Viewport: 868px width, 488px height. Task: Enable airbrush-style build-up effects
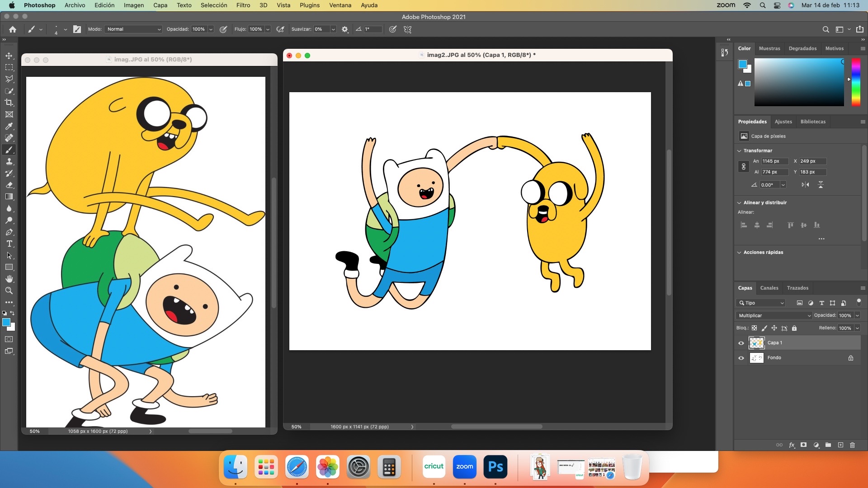280,29
